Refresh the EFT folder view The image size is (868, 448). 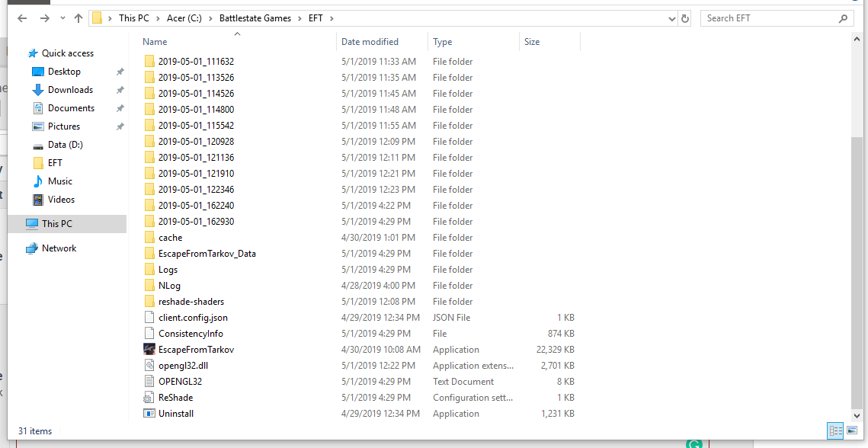(x=685, y=18)
